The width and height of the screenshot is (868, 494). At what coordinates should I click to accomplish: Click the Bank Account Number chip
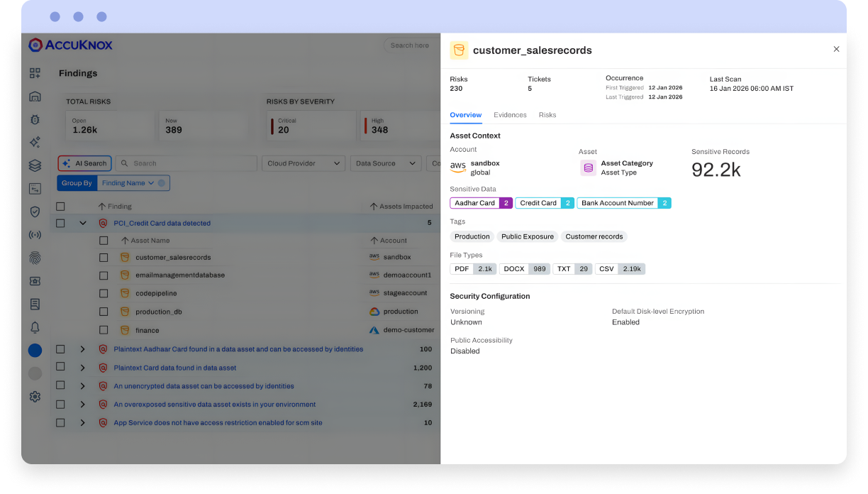[624, 203]
